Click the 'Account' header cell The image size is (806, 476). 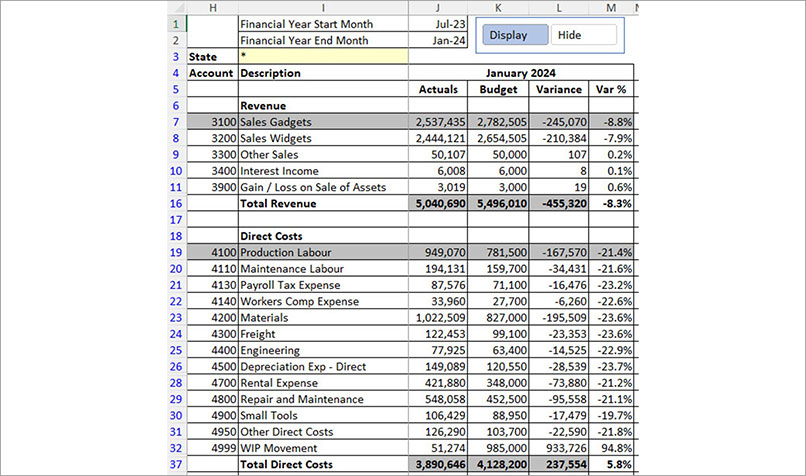[x=213, y=73]
